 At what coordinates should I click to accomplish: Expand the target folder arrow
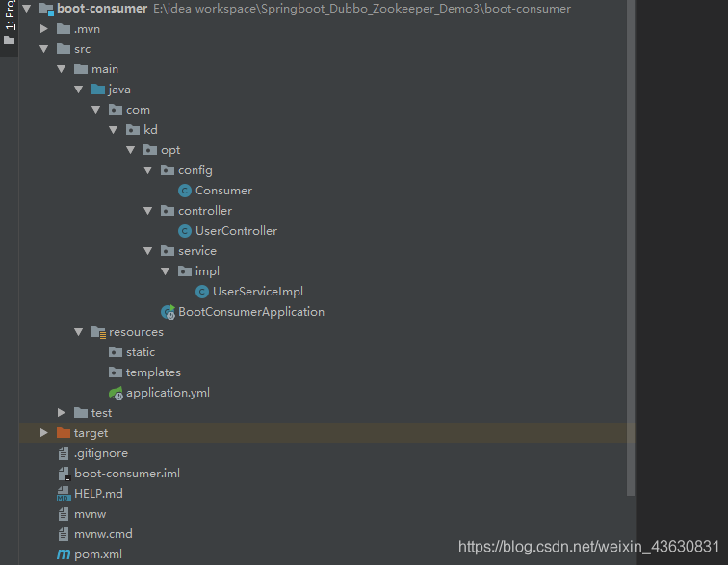(x=44, y=433)
